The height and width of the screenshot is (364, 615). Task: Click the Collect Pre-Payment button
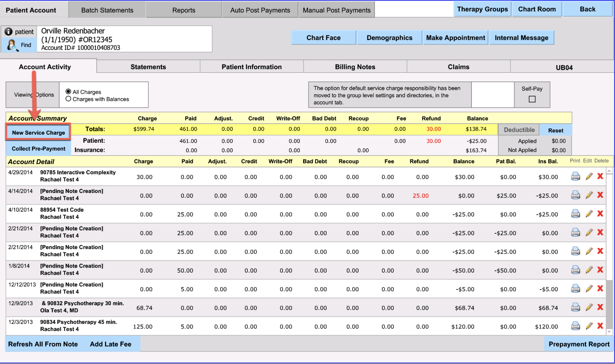click(x=39, y=149)
